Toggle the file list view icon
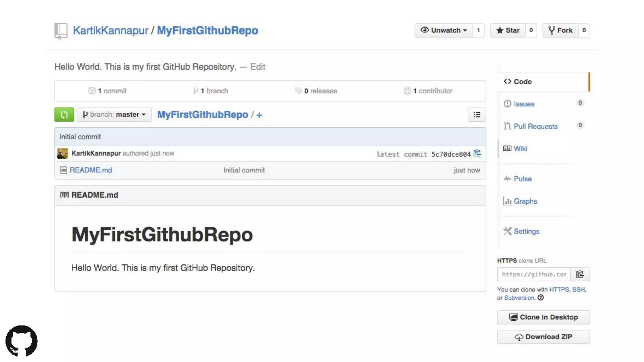Viewport: 644px width, 362px height. click(x=477, y=115)
